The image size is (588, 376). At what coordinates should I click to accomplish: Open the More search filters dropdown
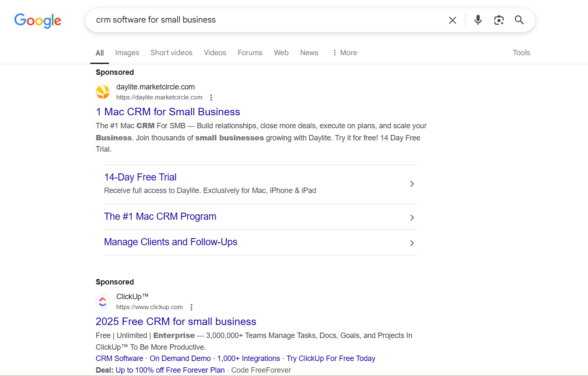pos(345,53)
